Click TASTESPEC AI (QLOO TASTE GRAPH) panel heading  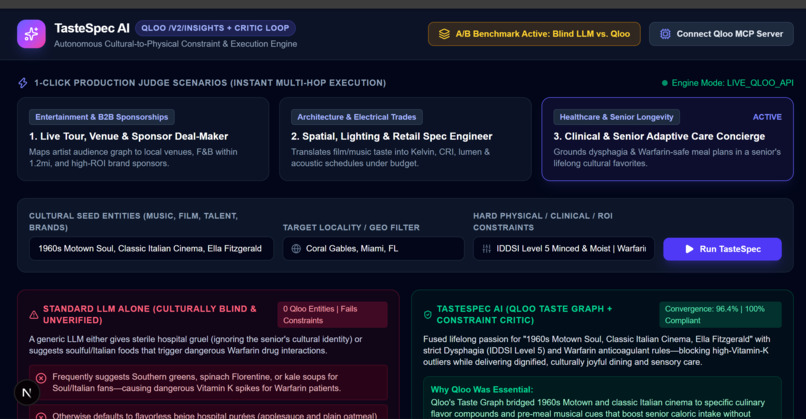click(524, 315)
